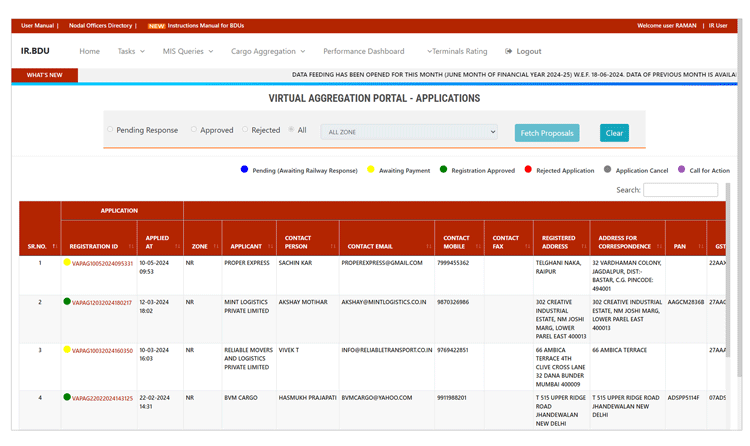Sort by Applied At column arrows
This screenshot has width=750, height=446.
tap(177, 246)
